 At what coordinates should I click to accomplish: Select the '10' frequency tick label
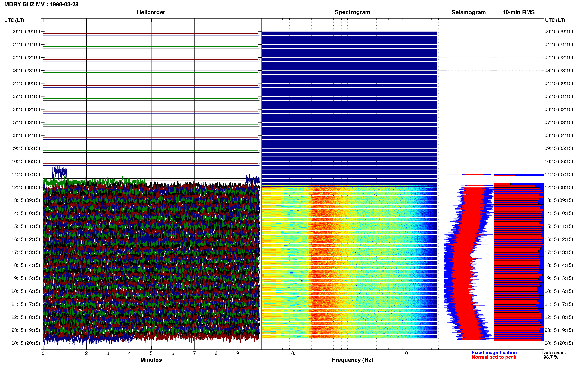(x=405, y=353)
